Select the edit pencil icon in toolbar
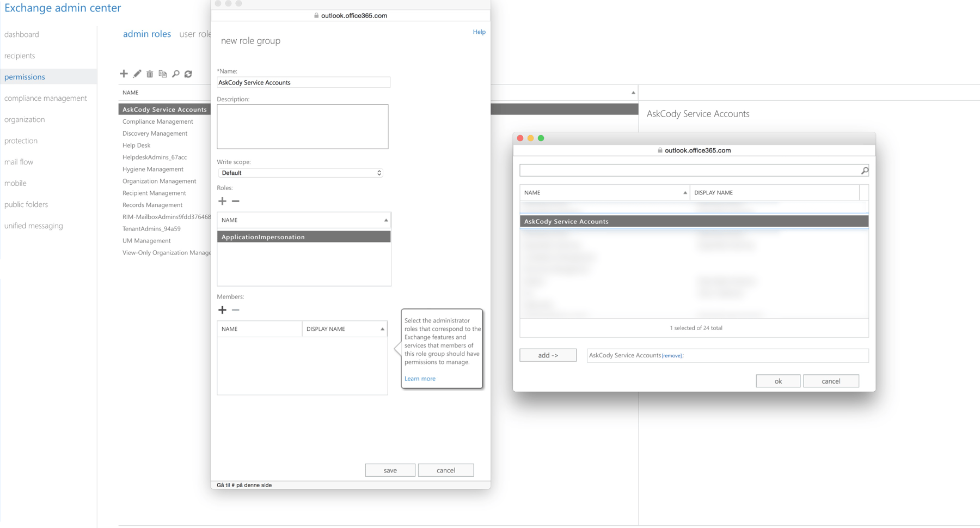 point(137,74)
